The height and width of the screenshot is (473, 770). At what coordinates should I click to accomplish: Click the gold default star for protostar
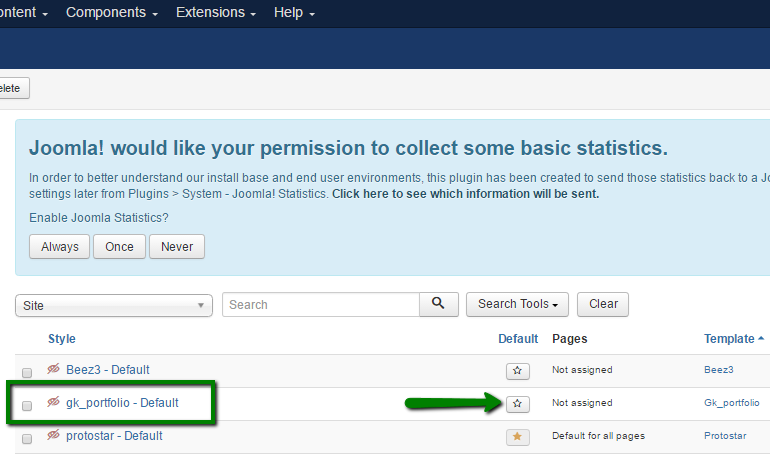coord(518,437)
